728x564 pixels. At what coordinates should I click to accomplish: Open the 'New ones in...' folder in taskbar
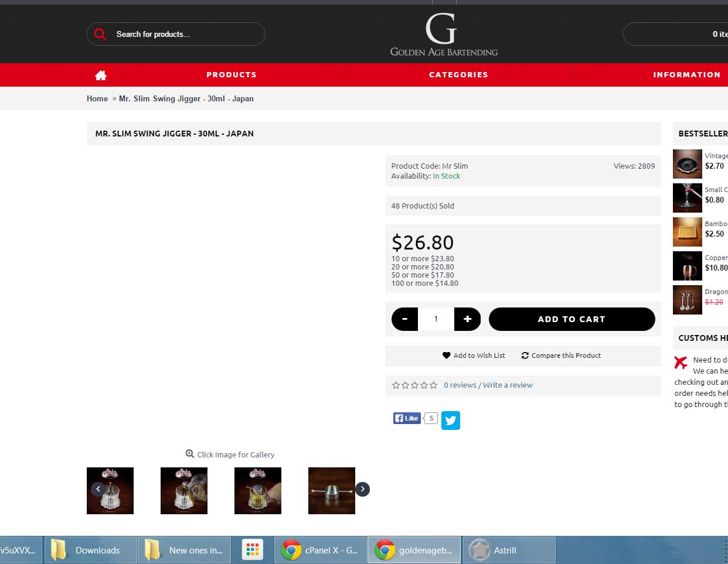click(x=184, y=550)
